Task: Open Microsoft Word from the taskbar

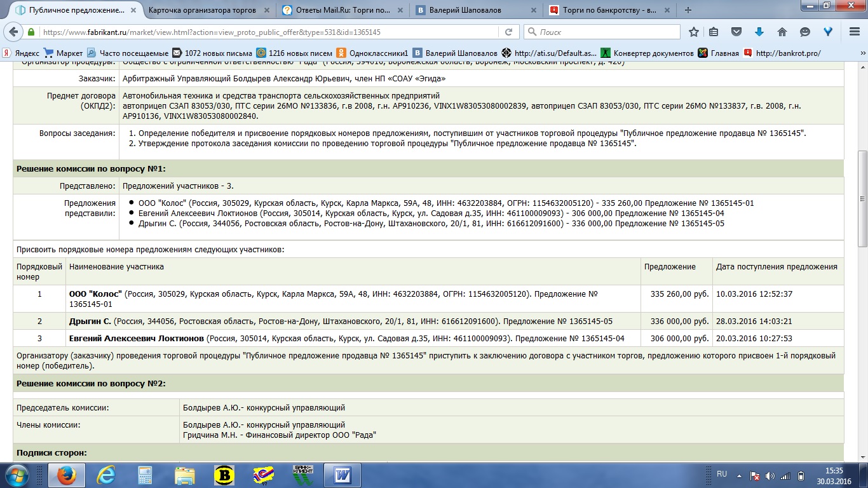Action: (342, 475)
